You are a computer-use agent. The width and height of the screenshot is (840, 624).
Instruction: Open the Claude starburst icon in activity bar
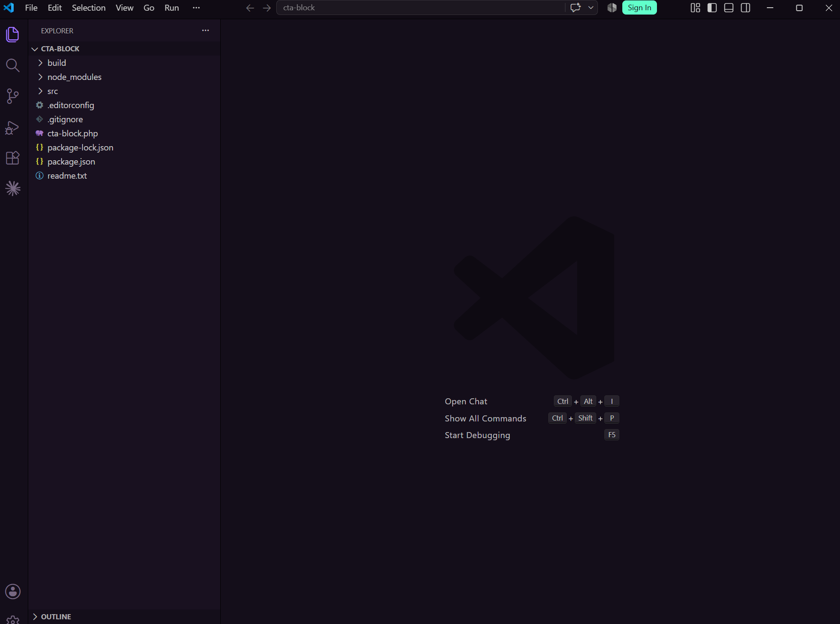click(x=13, y=188)
